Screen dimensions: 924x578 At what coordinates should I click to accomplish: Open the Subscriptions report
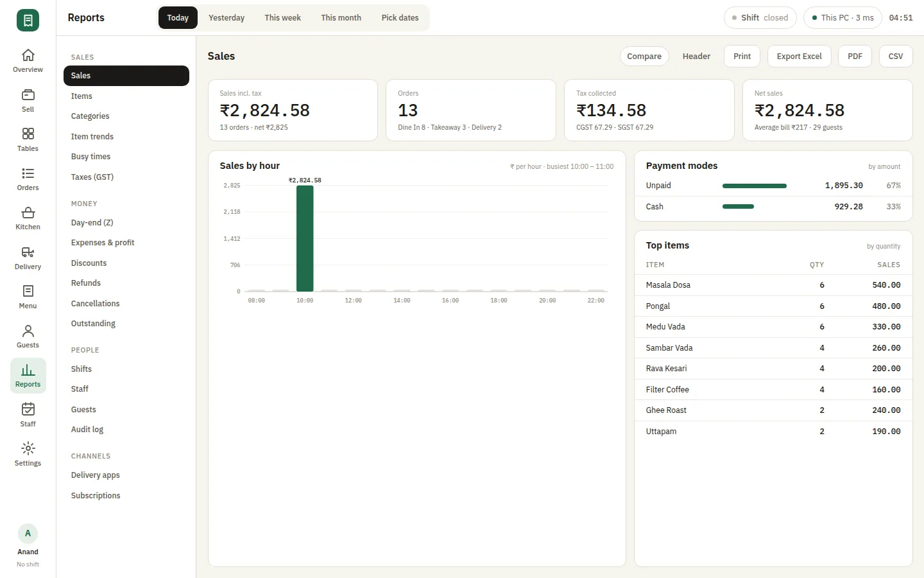tap(126, 496)
